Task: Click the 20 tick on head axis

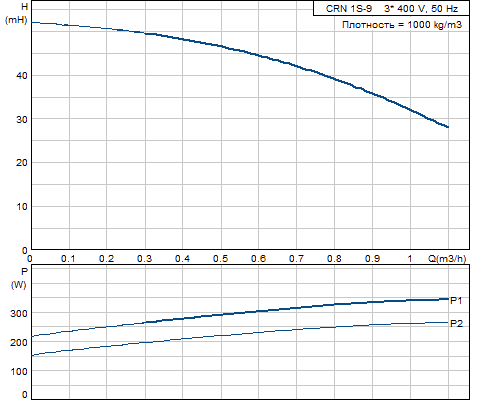Action: [x=22, y=163]
